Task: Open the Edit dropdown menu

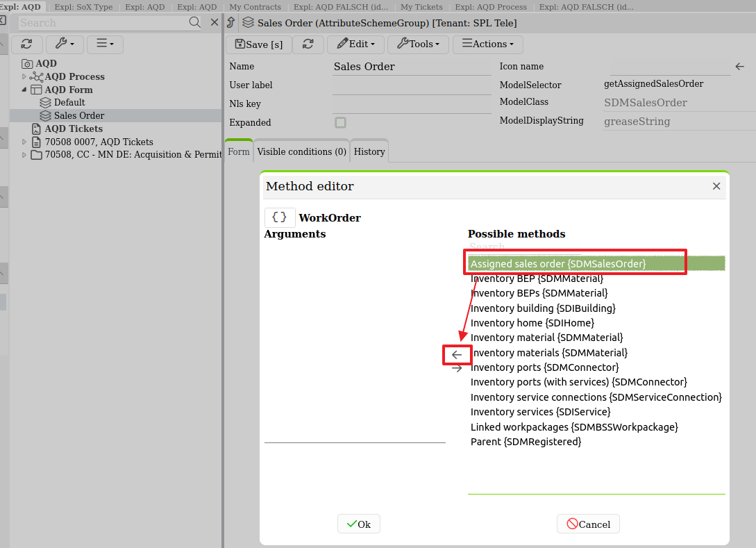Action: (356, 44)
